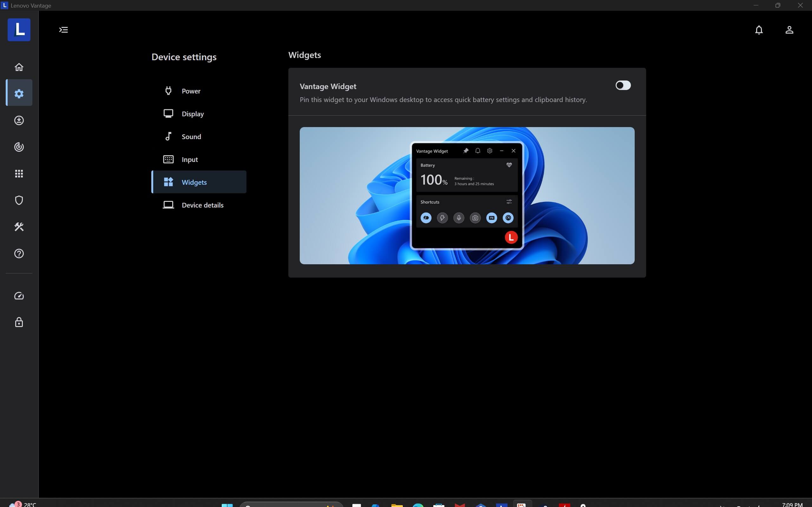Open the hardware tools sidebar icon
This screenshot has height=507, width=812.
[x=19, y=227]
